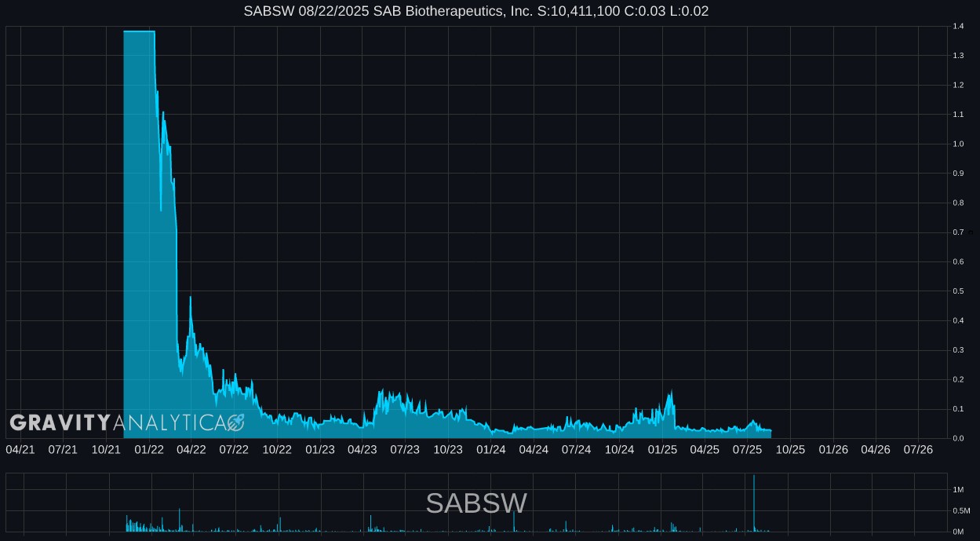
Task: Click the 0.1 price axis label
Action: [x=958, y=409]
